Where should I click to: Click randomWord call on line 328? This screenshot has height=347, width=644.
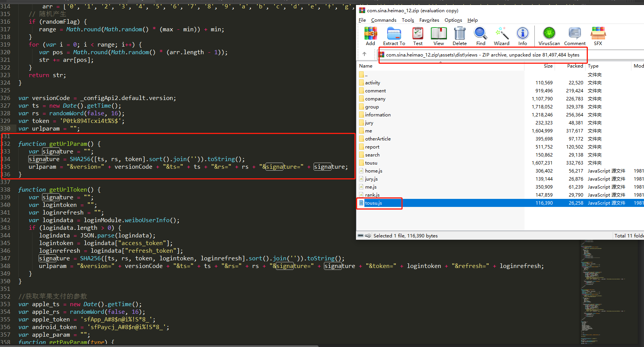click(x=66, y=113)
